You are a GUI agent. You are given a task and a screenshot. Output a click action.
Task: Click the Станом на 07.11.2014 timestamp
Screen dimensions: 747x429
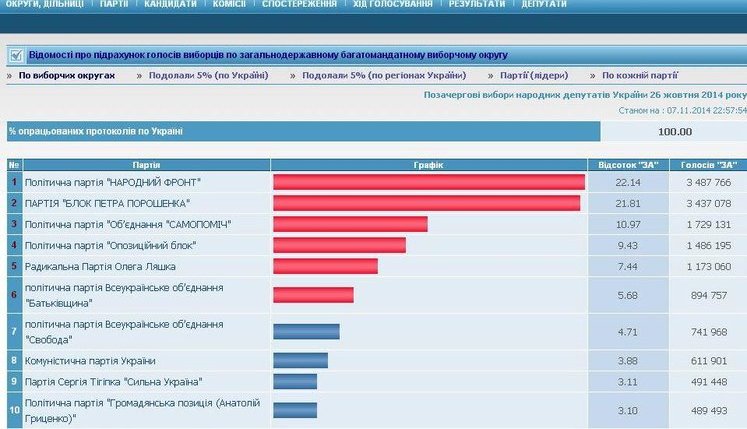click(x=683, y=111)
